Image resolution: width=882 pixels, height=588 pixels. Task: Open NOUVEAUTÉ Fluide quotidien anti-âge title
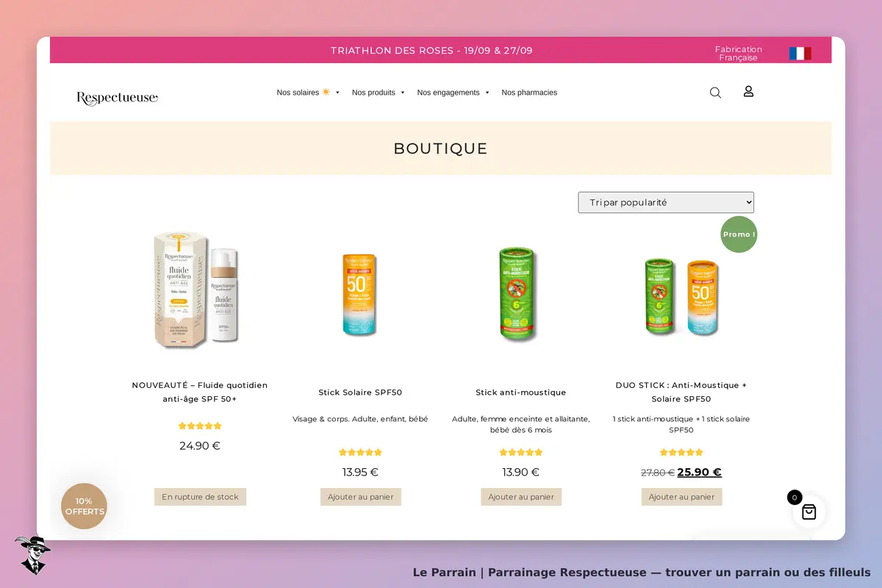pos(200,392)
